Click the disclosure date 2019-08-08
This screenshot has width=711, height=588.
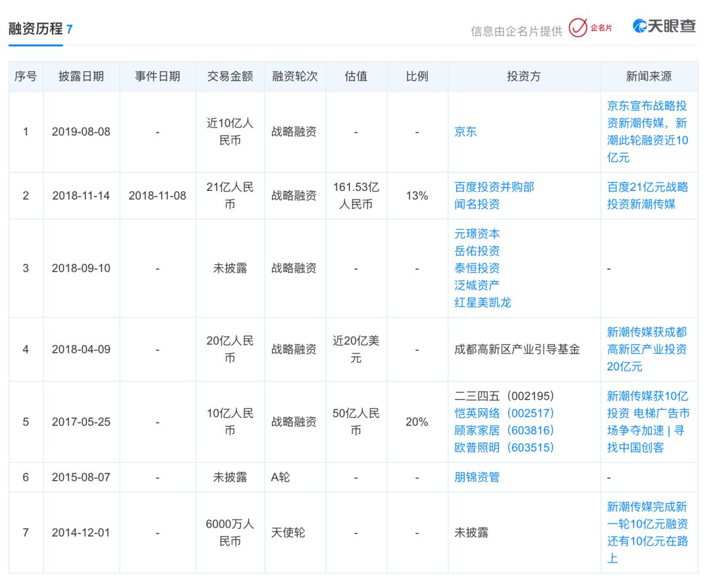point(81,132)
